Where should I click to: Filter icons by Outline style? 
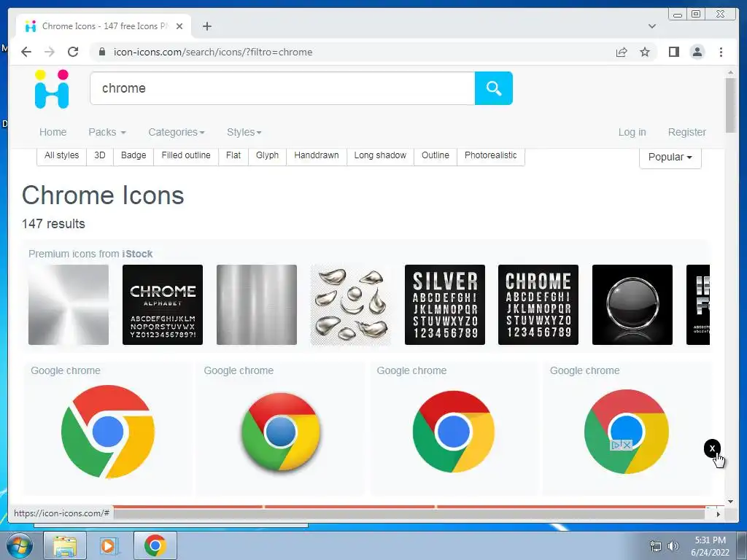pyautogui.click(x=436, y=155)
